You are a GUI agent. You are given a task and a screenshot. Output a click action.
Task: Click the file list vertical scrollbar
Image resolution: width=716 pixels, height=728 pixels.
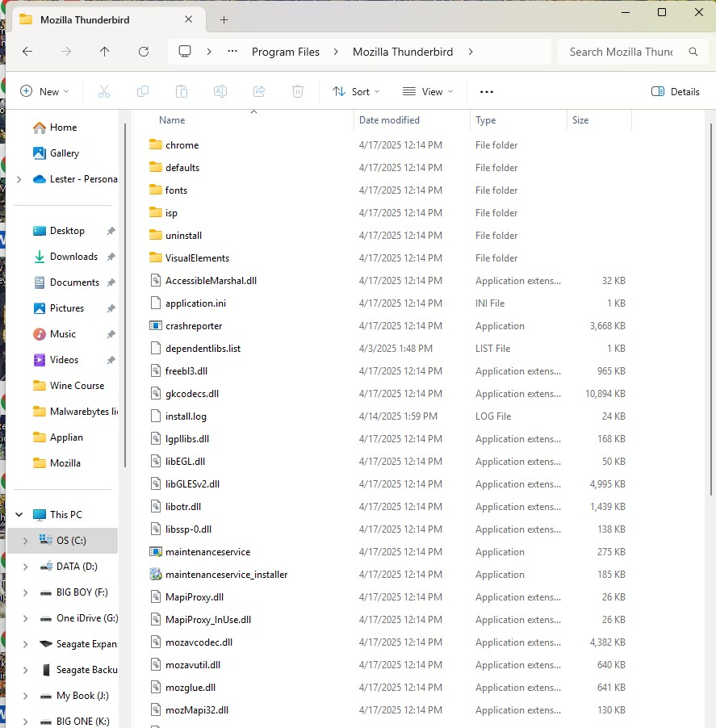click(x=711, y=310)
